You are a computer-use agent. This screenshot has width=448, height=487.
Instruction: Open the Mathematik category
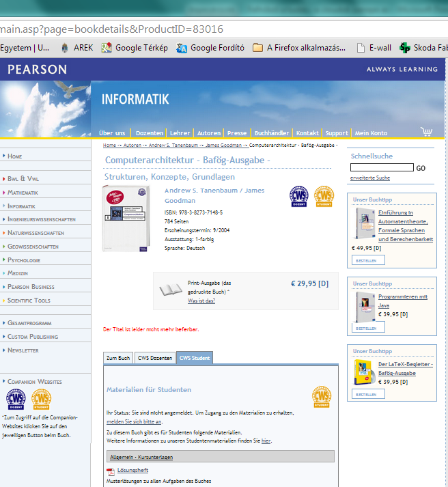click(23, 193)
